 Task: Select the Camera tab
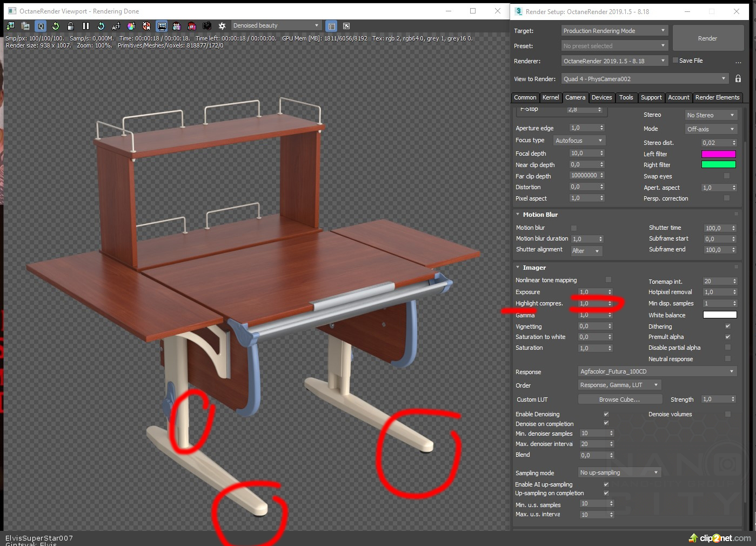coord(576,97)
